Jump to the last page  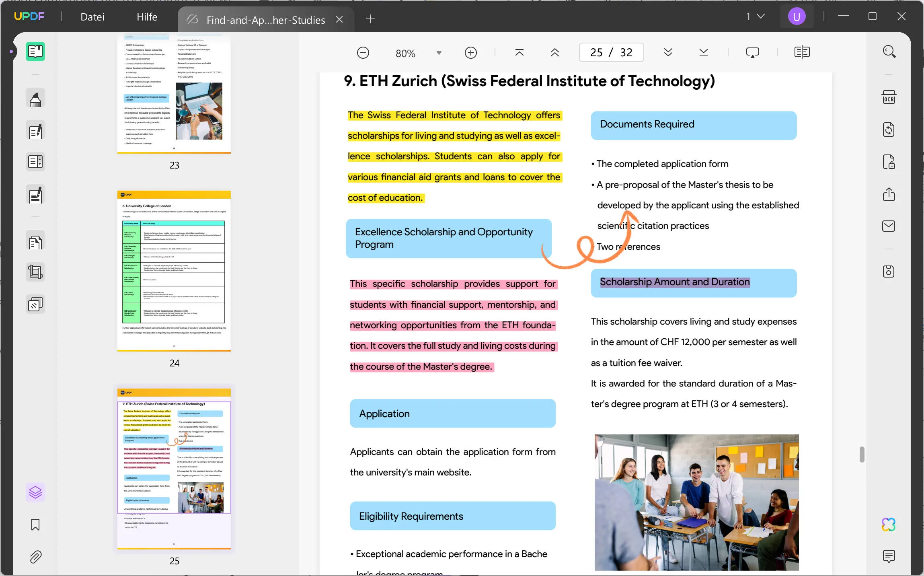[703, 53]
